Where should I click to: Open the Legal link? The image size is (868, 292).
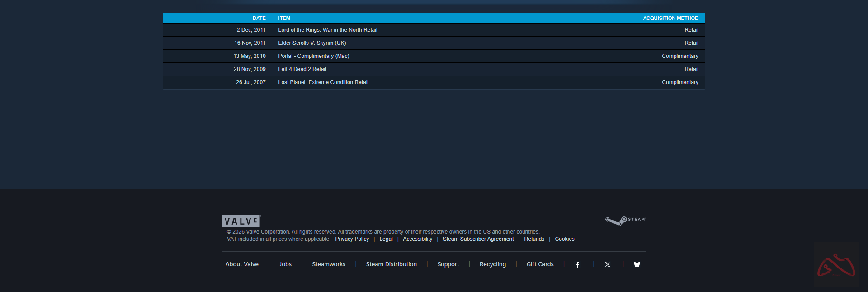point(386,239)
